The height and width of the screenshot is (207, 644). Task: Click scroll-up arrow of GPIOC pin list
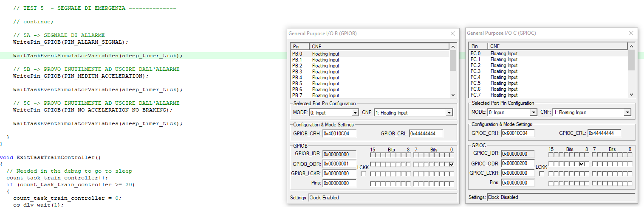click(631, 47)
